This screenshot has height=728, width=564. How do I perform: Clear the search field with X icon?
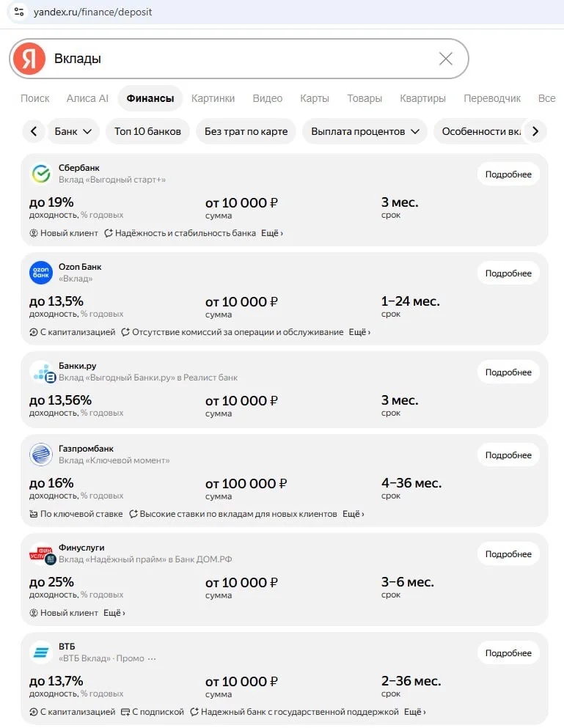(x=445, y=59)
